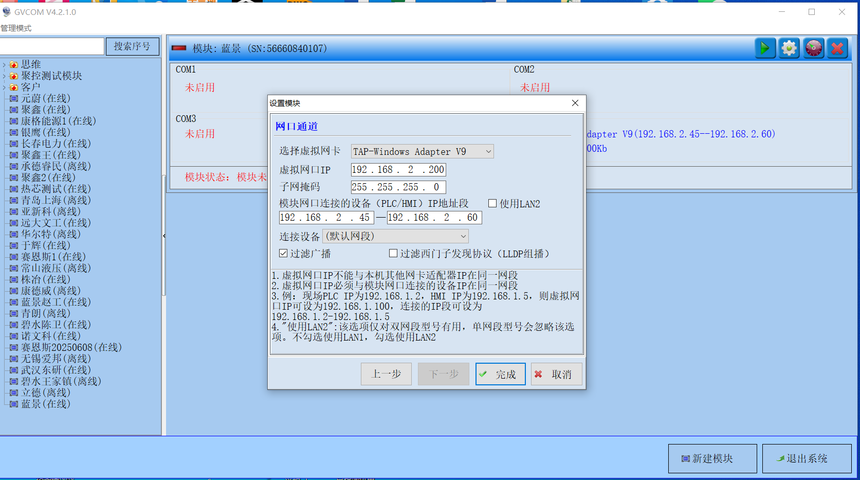
Task: Uncheck the 过滤广播 checkbox
Action: click(x=283, y=253)
